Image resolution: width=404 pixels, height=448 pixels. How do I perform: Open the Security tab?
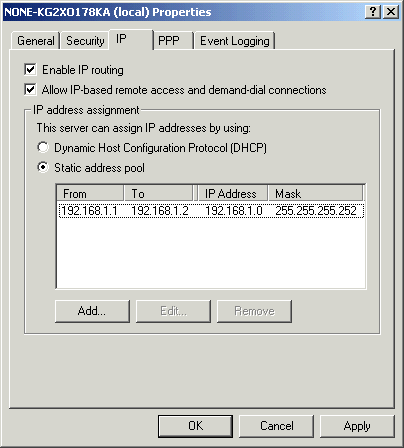click(x=85, y=41)
